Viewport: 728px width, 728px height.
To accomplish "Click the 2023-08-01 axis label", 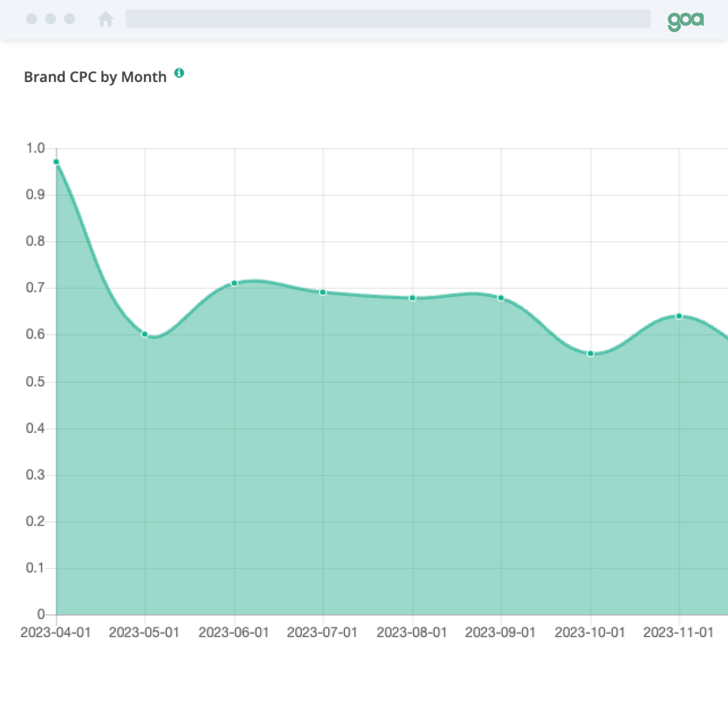I will [x=412, y=632].
